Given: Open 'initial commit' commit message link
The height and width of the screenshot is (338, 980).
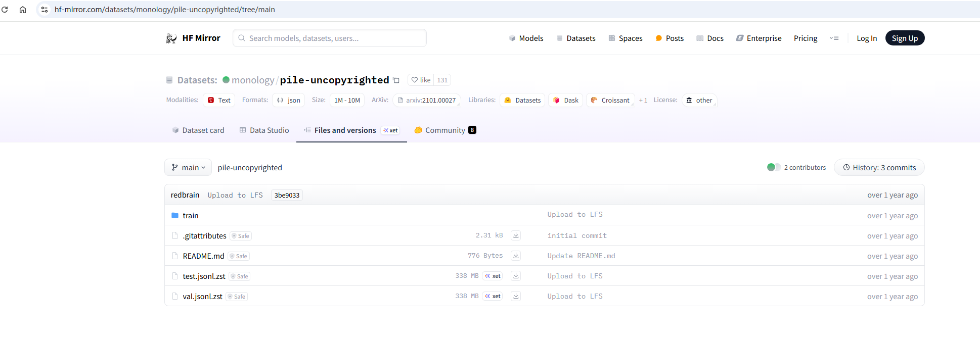Looking at the screenshot, I should 577,236.
